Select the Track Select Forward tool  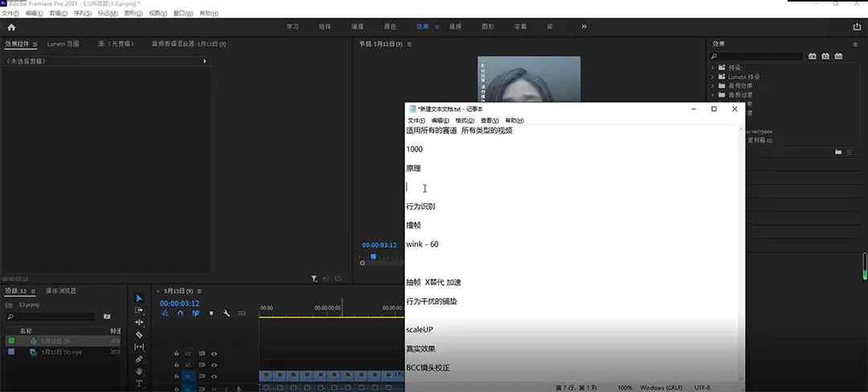[139, 310]
